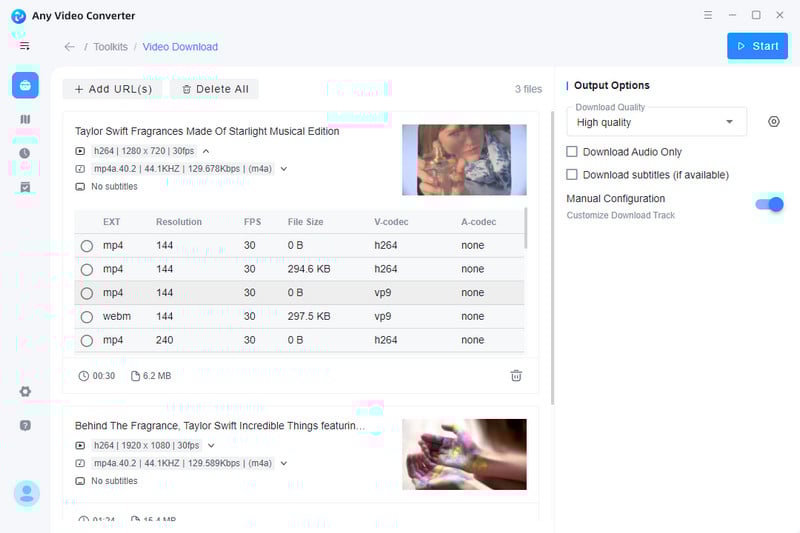This screenshot has width=800, height=533.
Task: Click the FPS column header
Action: click(x=252, y=222)
